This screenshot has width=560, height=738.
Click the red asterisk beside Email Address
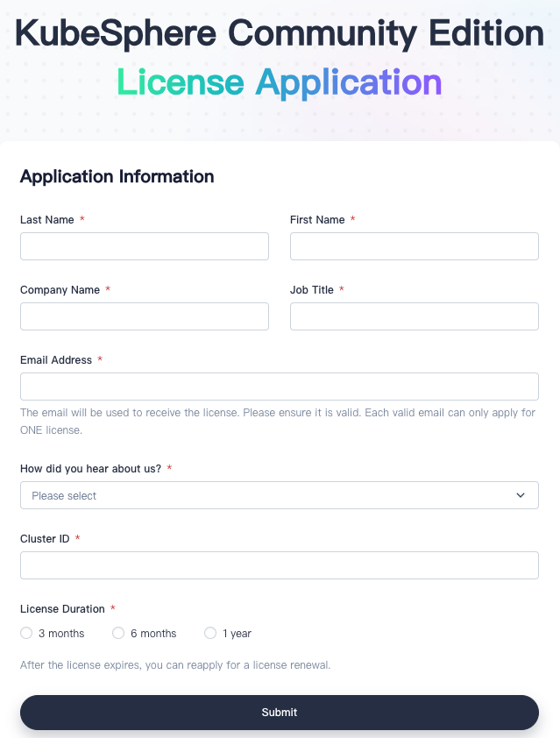[x=99, y=359]
